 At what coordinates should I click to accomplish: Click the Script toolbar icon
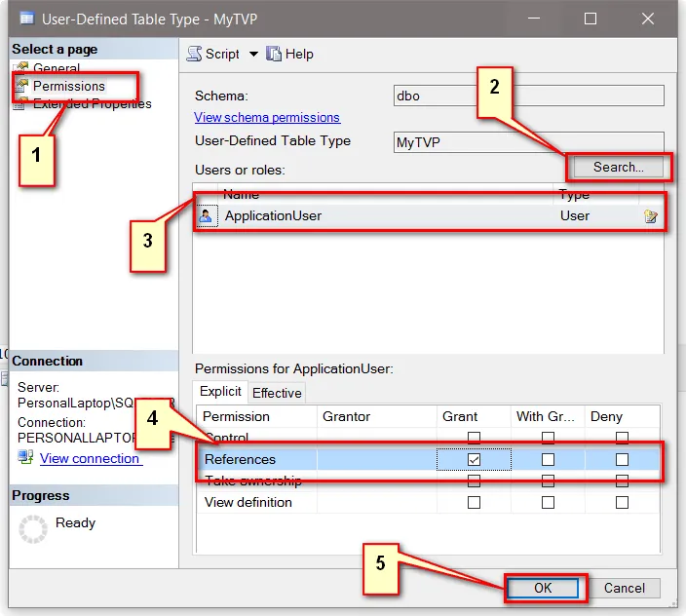pos(194,55)
